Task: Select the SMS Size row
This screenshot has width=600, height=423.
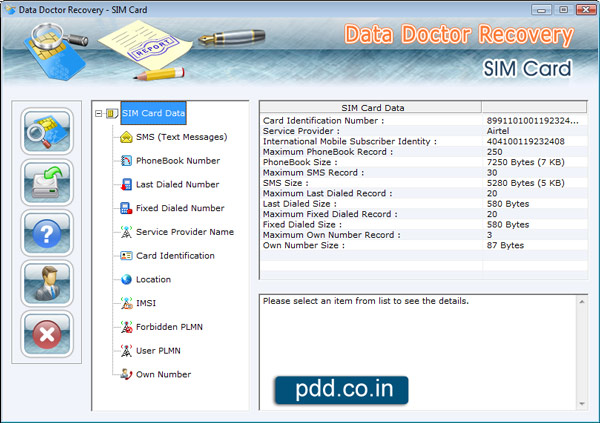Action: click(424, 183)
